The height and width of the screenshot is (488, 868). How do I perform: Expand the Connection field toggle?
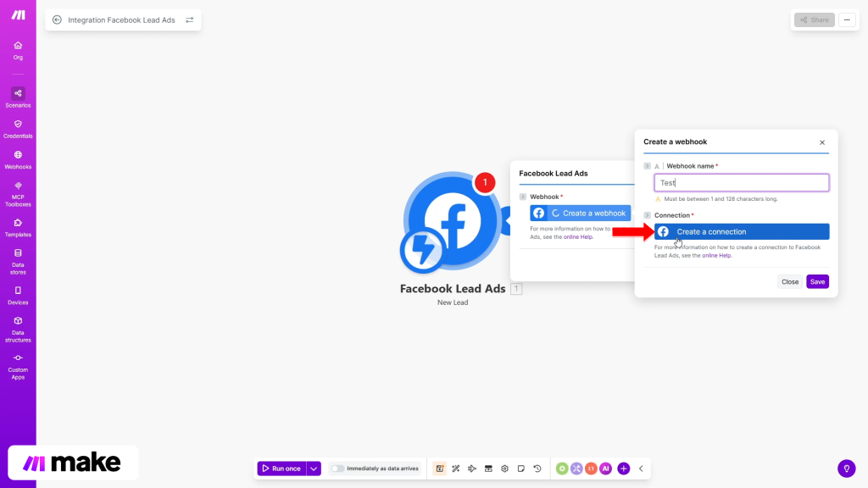647,215
